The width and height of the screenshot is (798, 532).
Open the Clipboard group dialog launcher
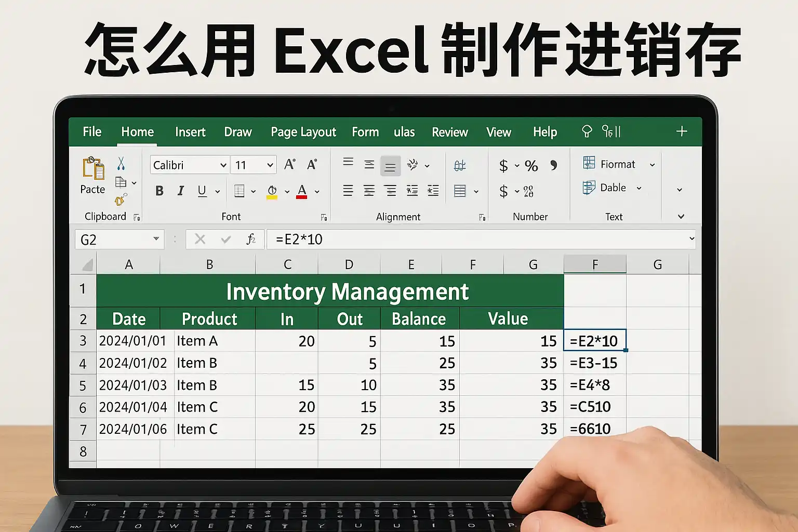click(x=137, y=217)
